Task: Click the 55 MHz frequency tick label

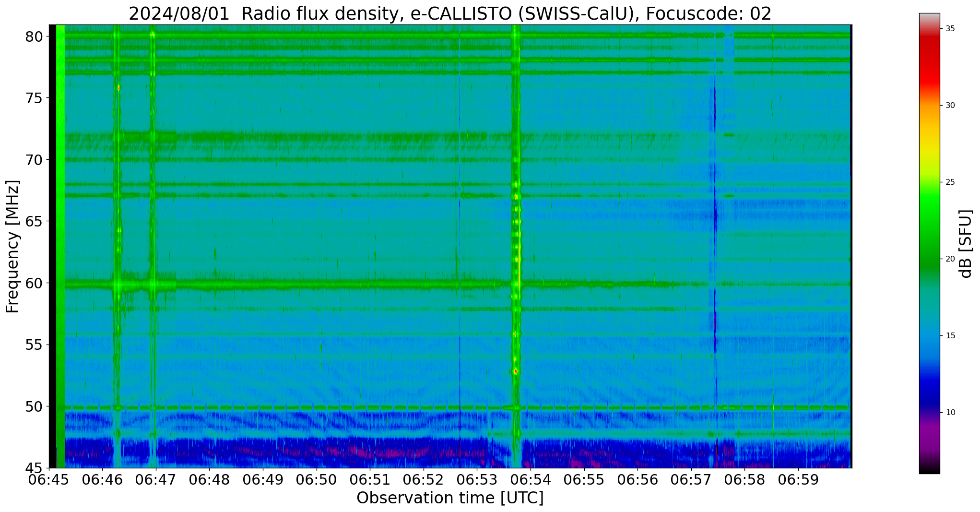Action: [34, 345]
